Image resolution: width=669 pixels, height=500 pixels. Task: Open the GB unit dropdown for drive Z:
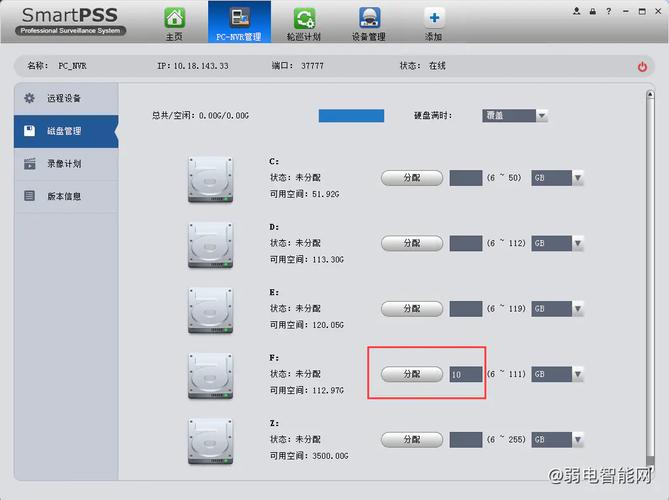[x=557, y=439]
